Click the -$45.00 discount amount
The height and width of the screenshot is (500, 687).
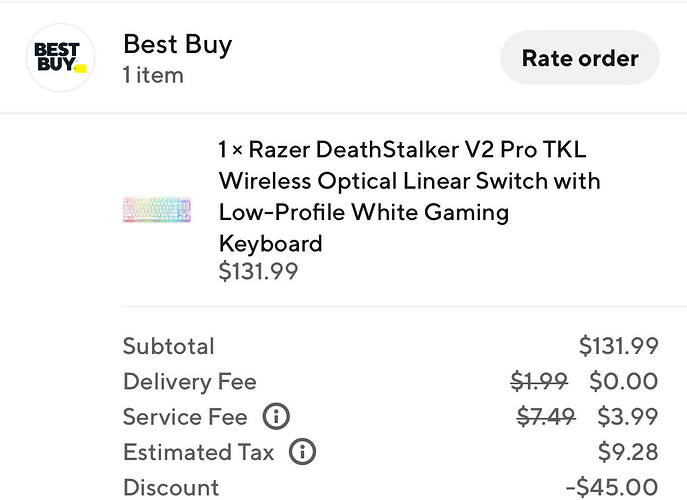pos(611,487)
